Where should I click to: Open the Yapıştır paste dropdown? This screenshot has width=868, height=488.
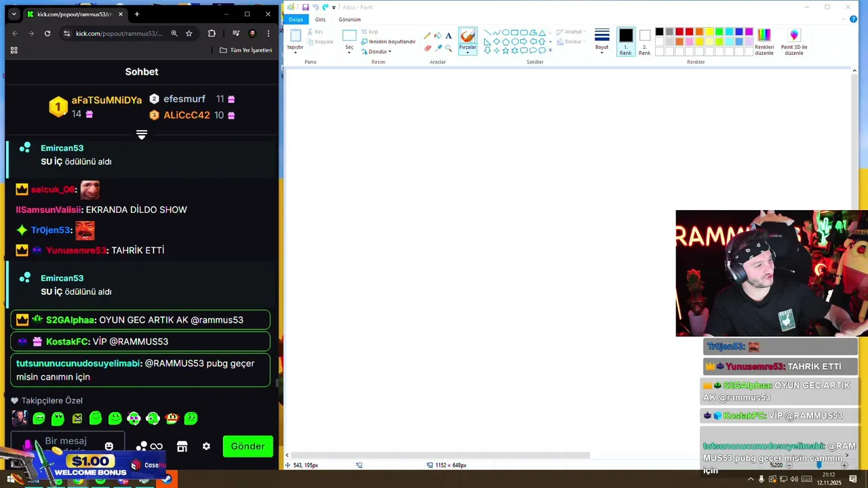pos(295,49)
